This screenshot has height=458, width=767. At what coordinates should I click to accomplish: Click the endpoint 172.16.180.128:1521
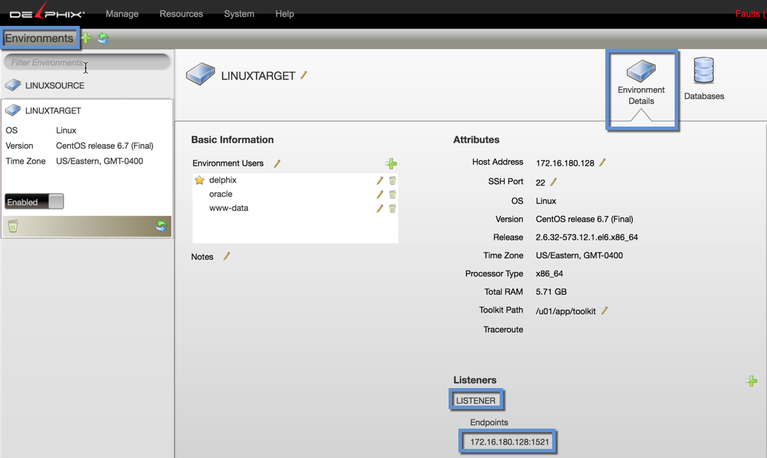click(509, 442)
